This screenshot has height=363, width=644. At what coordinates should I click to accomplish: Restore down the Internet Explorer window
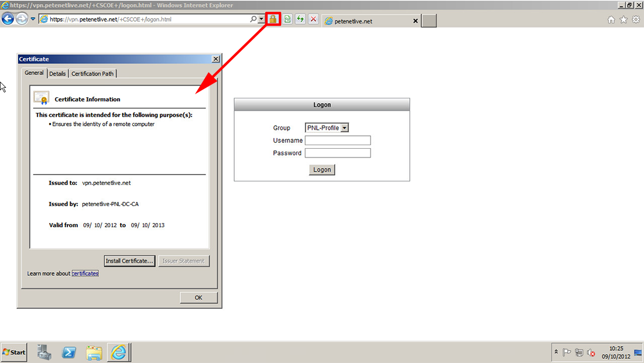629,5
